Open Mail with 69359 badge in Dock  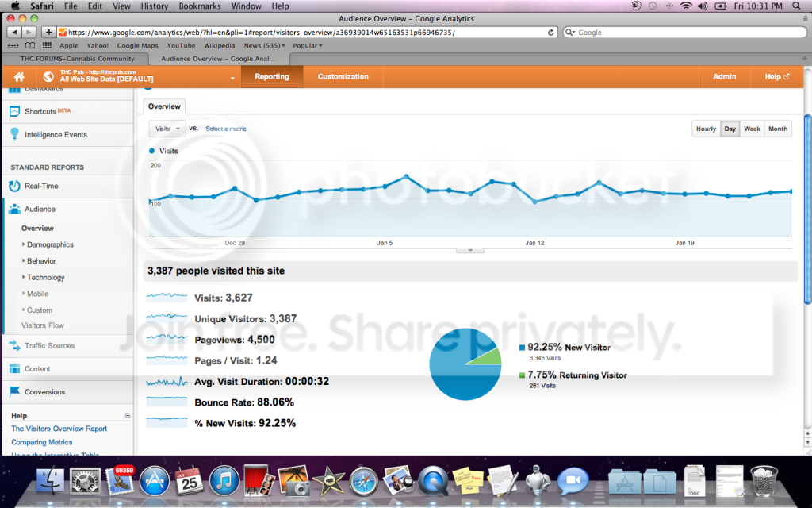click(x=120, y=480)
